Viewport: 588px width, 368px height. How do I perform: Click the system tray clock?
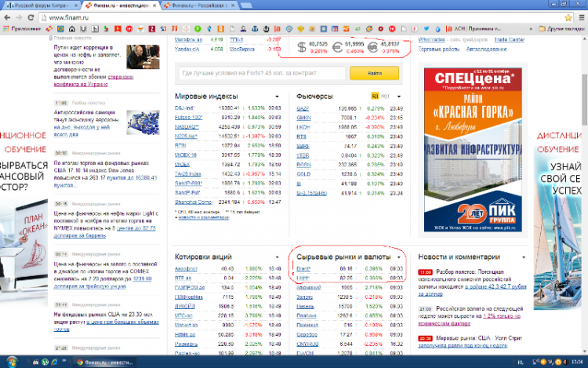(577, 362)
